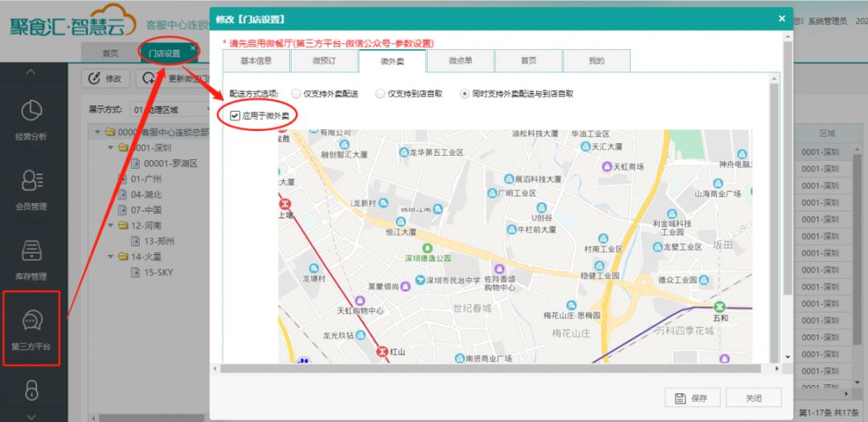Select 仅支持到店自取 radio option
The height and width of the screenshot is (422, 868).
[380, 93]
